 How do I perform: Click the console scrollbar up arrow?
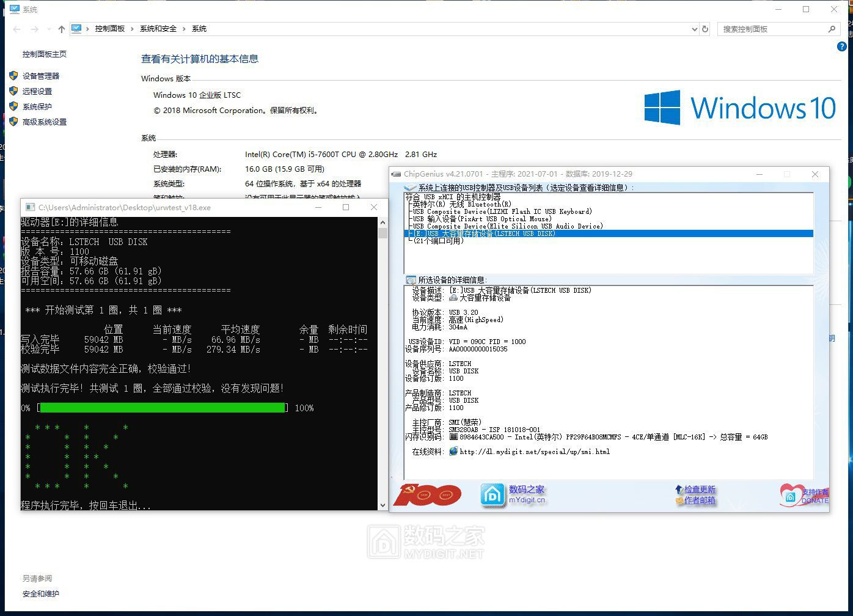(x=383, y=222)
